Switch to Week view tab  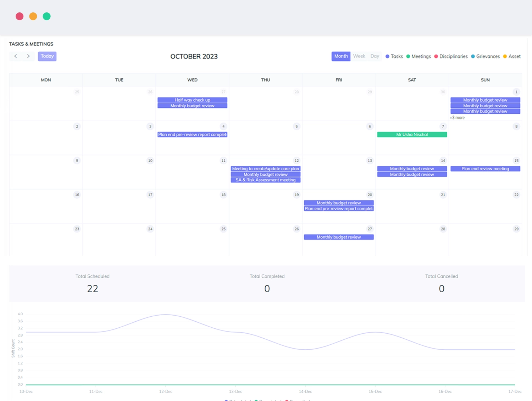(x=359, y=56)
